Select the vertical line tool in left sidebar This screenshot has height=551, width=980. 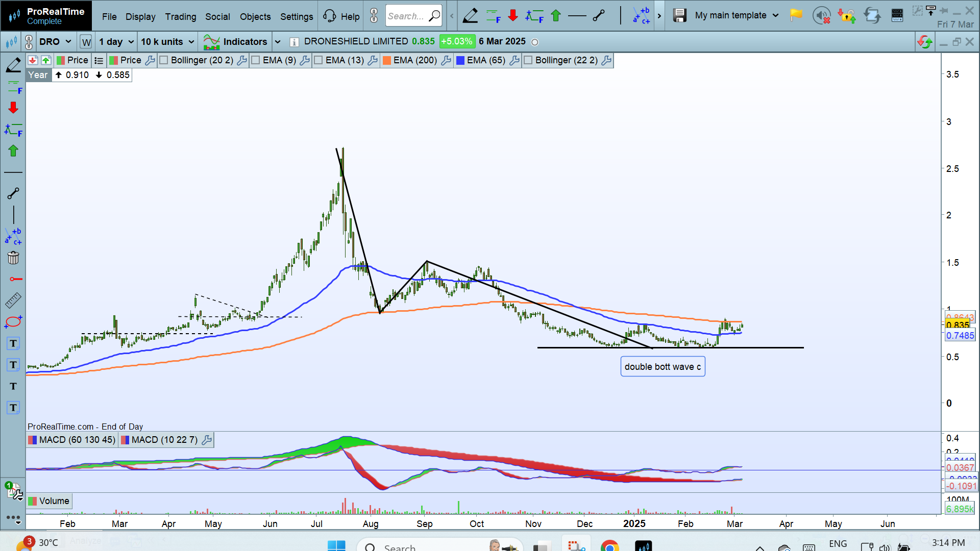pyautogui.click(x=13, y=214)
